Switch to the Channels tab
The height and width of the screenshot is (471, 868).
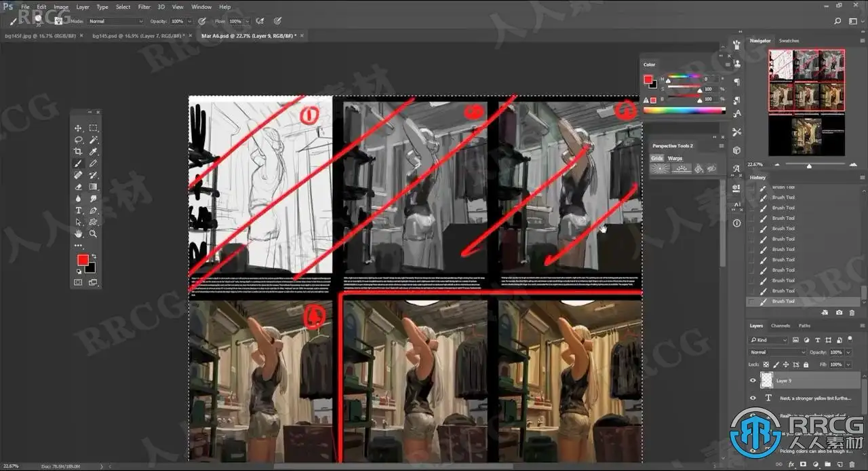point(781,325)
